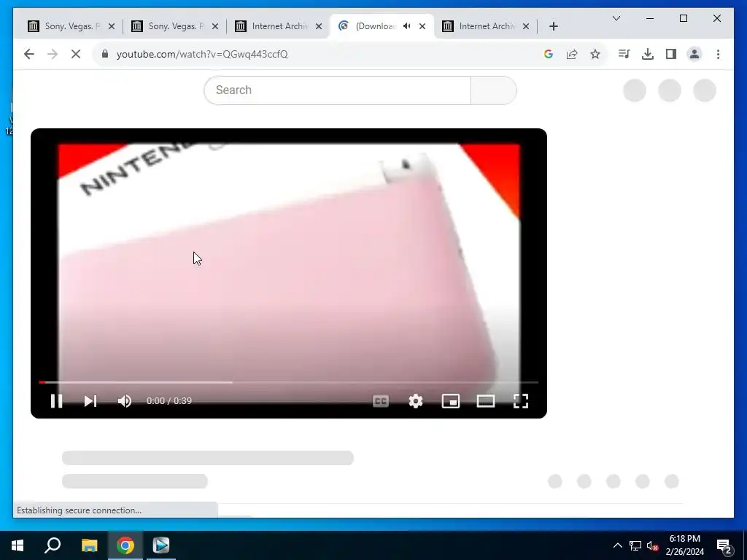Viewport: 747px width, 560px height.
Task: Open Chrome profile avatar
Action: (694, 54)
